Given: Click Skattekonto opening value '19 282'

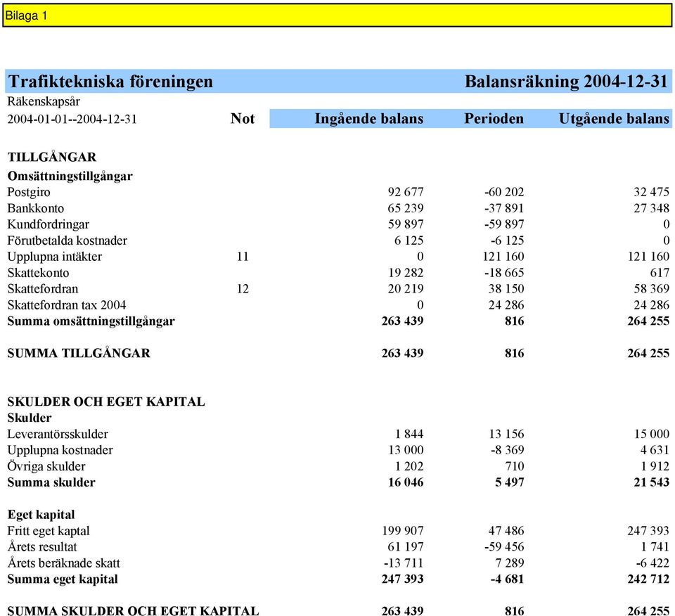Looking at the screenshot, I should (406, 273).
